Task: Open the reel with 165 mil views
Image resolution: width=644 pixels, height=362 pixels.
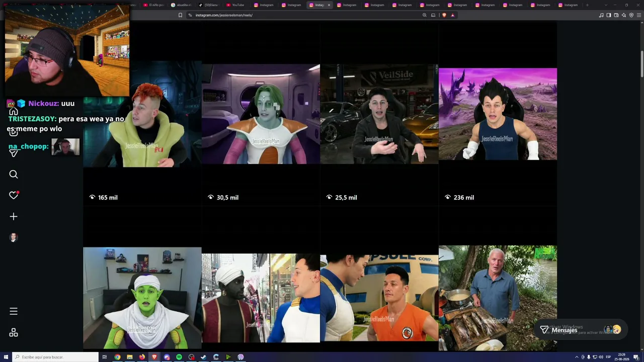Action: [142, 114]
